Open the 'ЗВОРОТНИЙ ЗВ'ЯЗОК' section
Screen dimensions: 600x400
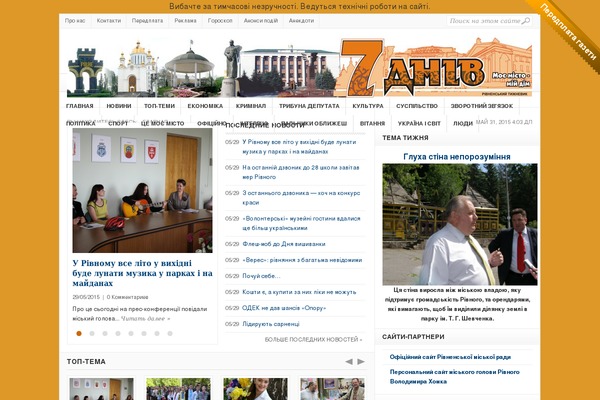(481, 106)
